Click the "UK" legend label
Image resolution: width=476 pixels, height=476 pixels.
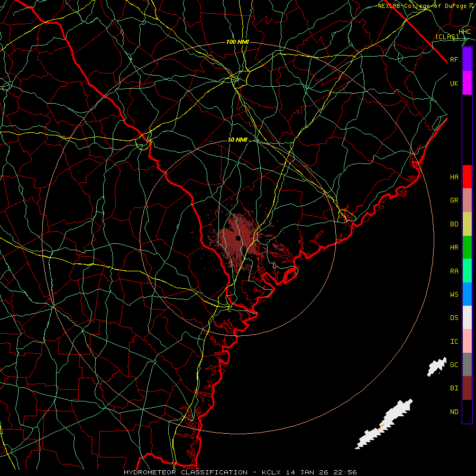point(454,84)
